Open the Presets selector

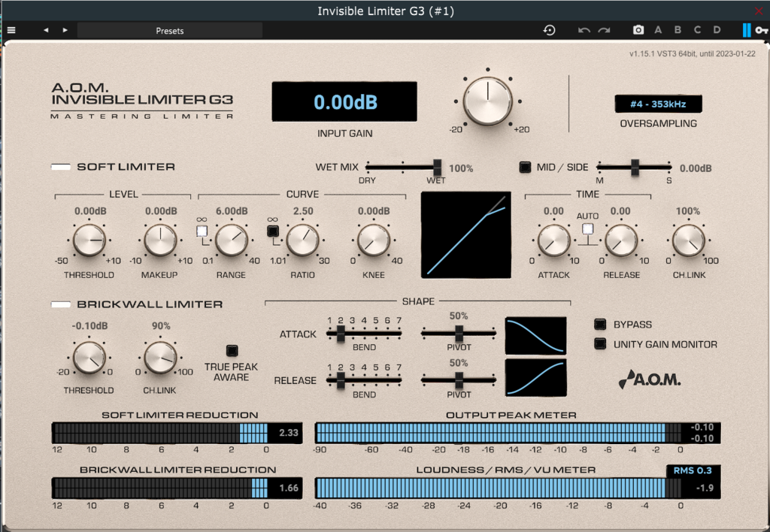[169, 30]
